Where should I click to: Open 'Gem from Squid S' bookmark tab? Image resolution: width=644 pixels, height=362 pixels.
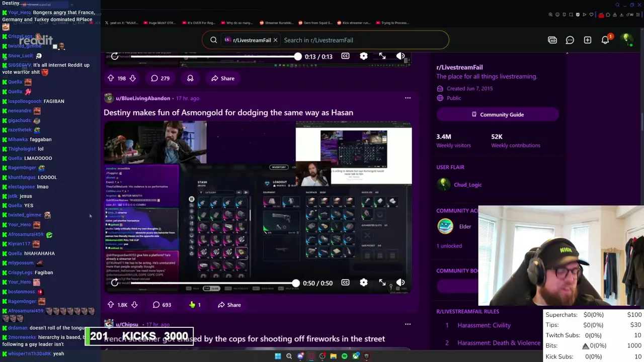pos(314,23)
